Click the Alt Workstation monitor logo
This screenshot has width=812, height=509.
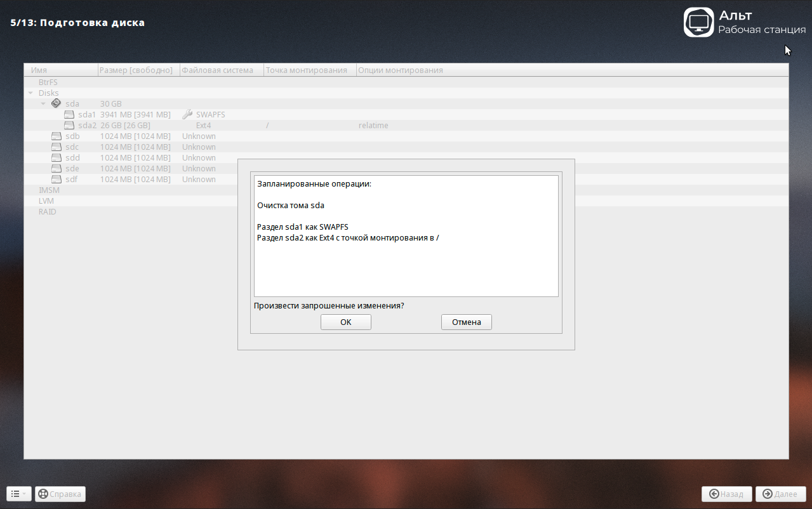pos(699,22)
